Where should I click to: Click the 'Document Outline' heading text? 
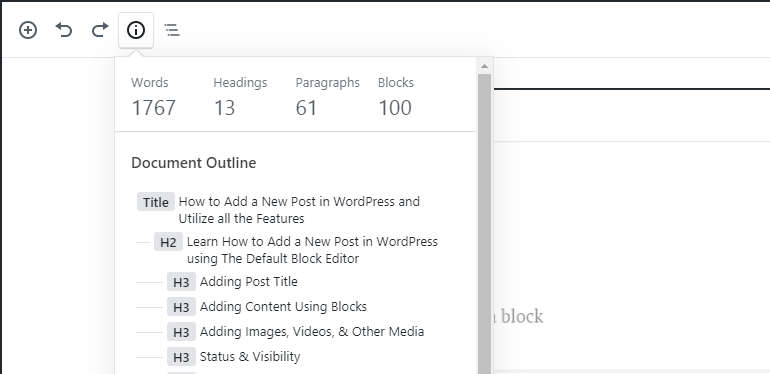(x=193, y=163)
